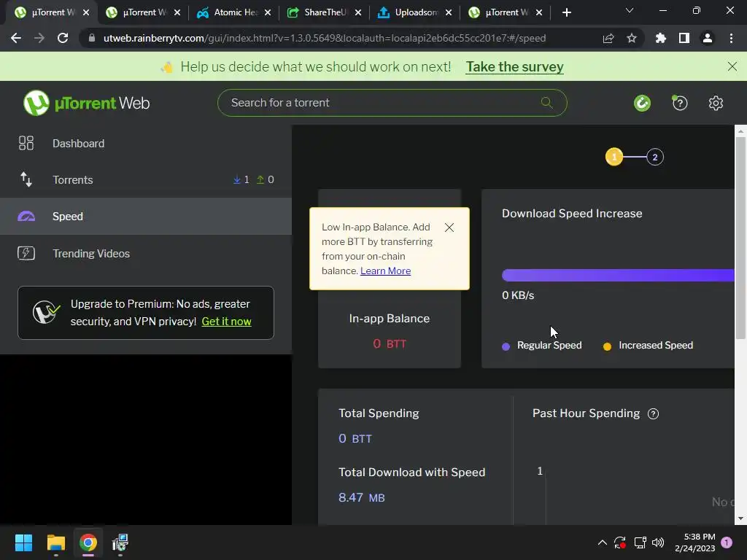Click the Speed gauge icon

[26, 216]
